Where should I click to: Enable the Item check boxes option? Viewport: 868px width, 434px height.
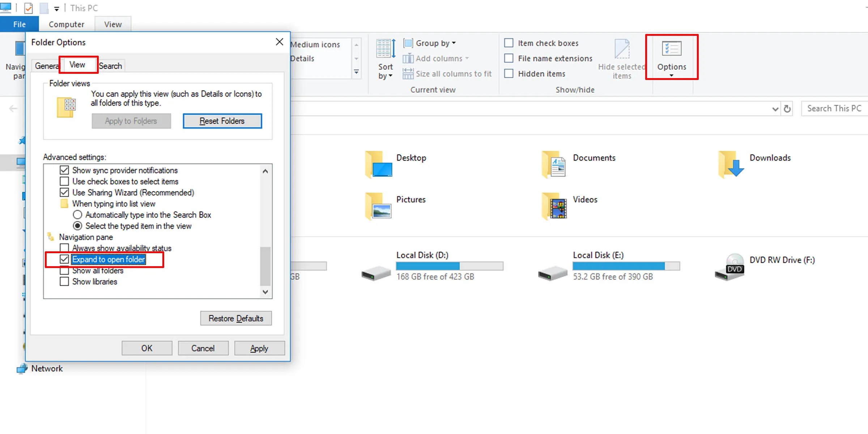pos(509,43)
